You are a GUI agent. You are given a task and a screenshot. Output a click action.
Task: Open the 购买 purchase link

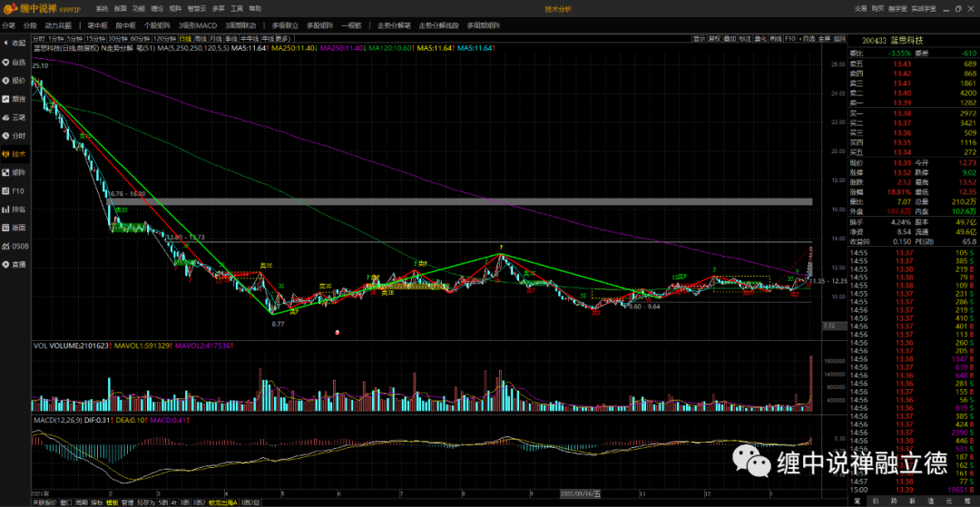point(878,9)
